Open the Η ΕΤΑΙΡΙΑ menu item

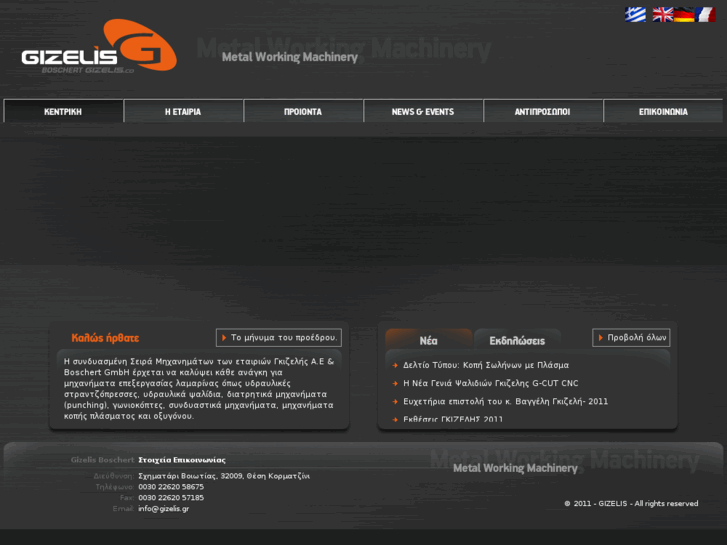click(x=183, y=111)
